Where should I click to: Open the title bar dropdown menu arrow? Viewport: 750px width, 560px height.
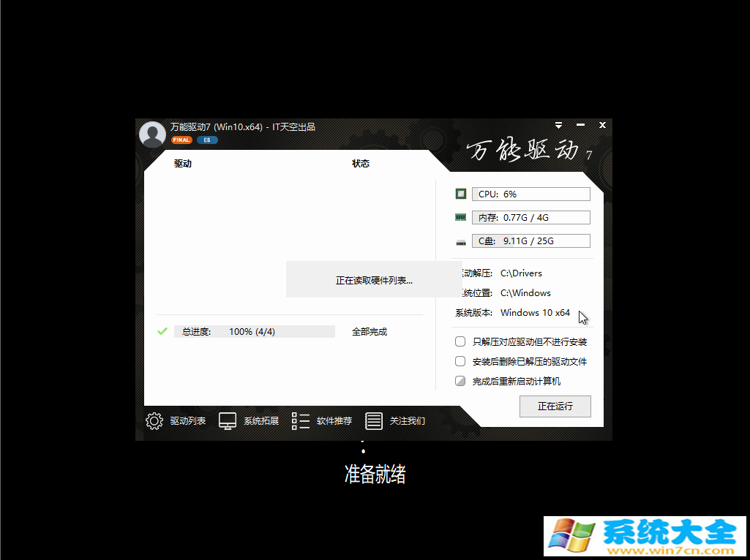pos(558,125)
